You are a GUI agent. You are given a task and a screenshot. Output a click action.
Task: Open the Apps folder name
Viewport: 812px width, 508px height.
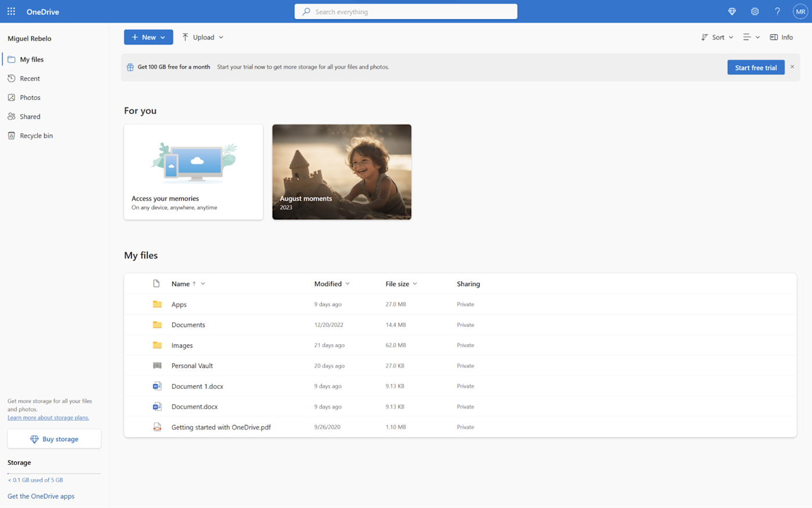tap(179, 305)
